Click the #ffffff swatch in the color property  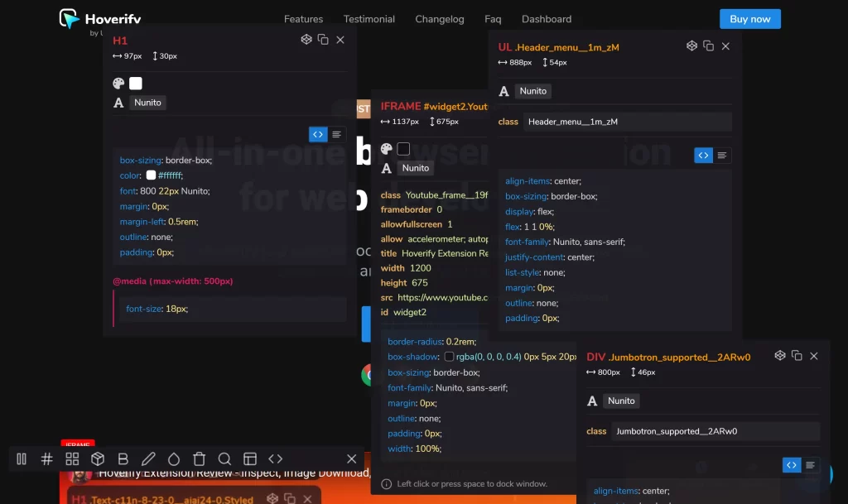point(151,175)
